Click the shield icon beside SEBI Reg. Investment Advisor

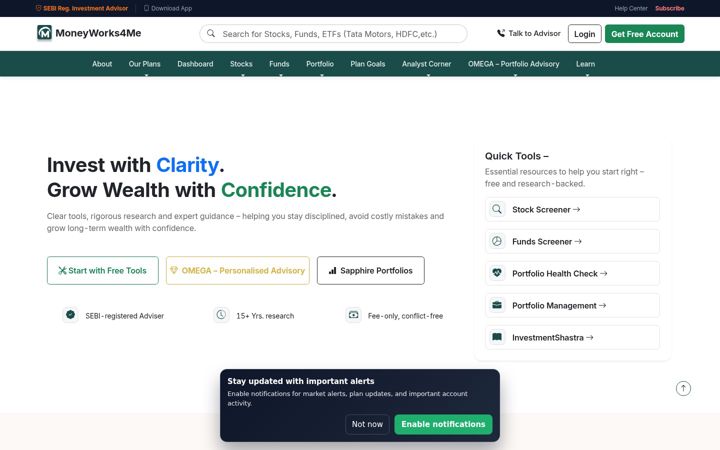point(39,8)
